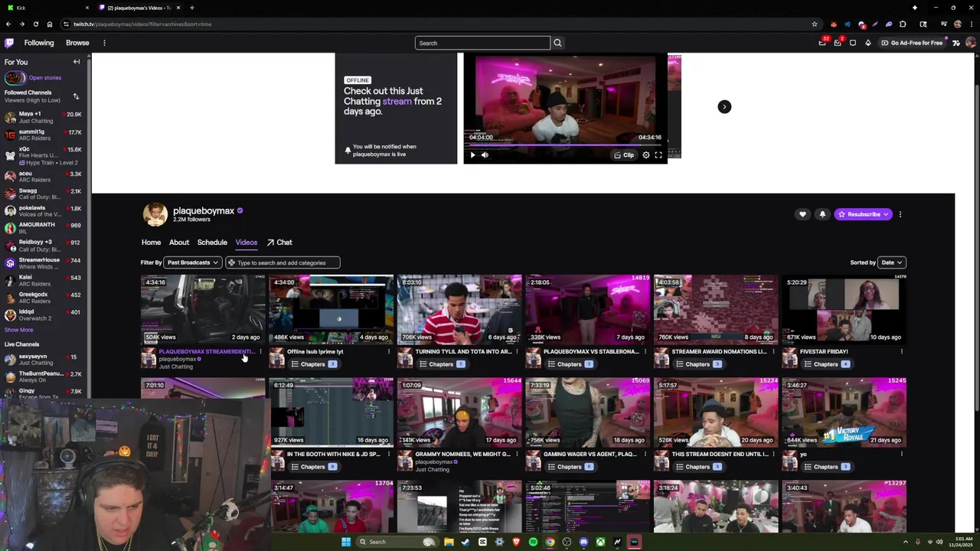Select the channel Videos tab
980x551 pixels.
point(247,243)
